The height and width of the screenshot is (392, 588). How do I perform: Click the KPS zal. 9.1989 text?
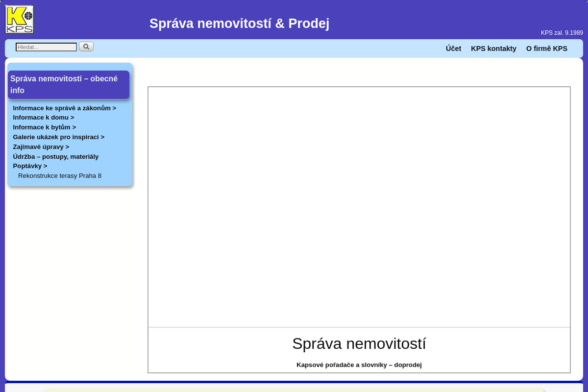(562, 33)
